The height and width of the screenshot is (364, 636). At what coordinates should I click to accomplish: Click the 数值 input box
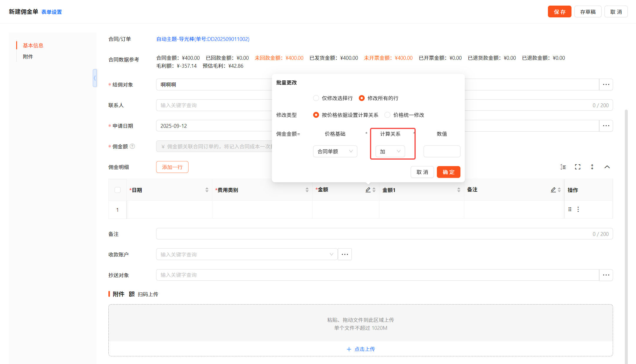click(x=442, y=151)
